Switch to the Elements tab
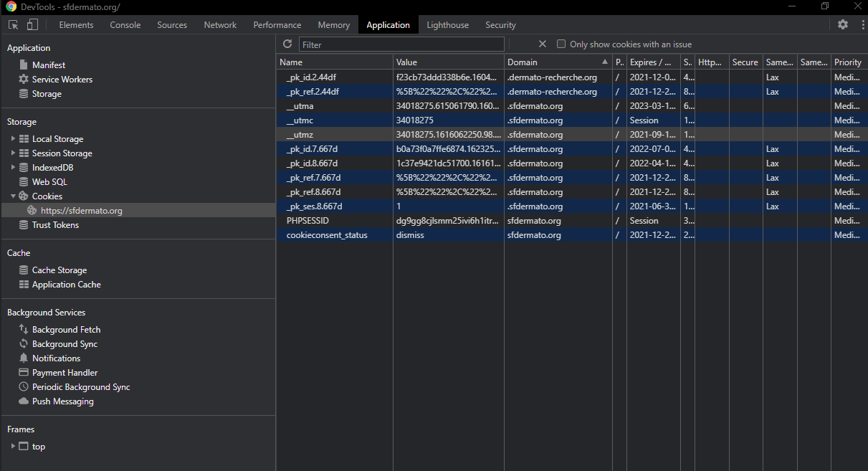The image size is (868, 471). point(76,24)
